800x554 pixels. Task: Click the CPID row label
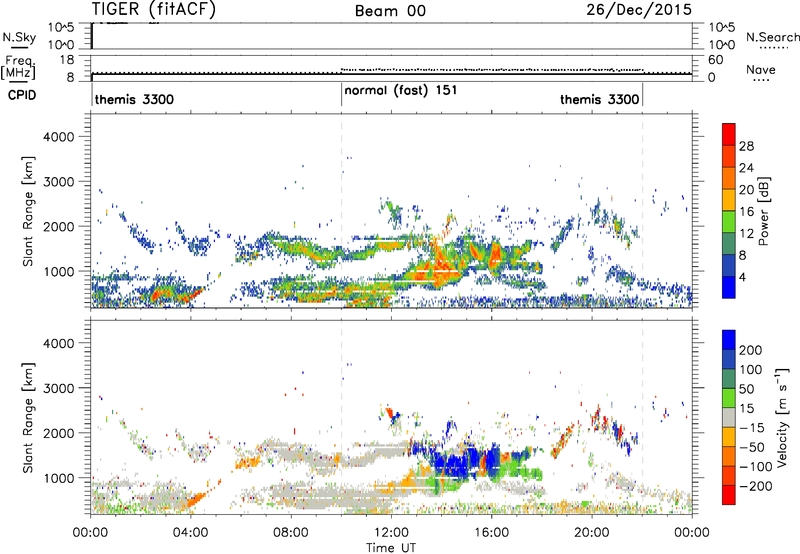coord(22,95)
